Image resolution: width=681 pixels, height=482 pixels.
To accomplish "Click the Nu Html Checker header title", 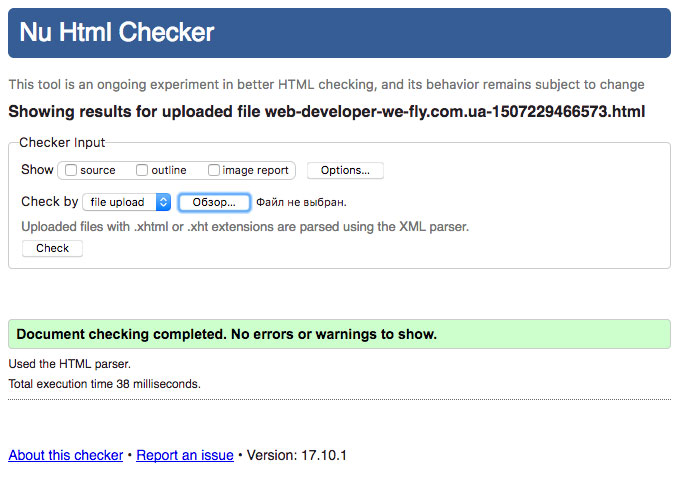I will pyautogui.click(x=117, y=33).
